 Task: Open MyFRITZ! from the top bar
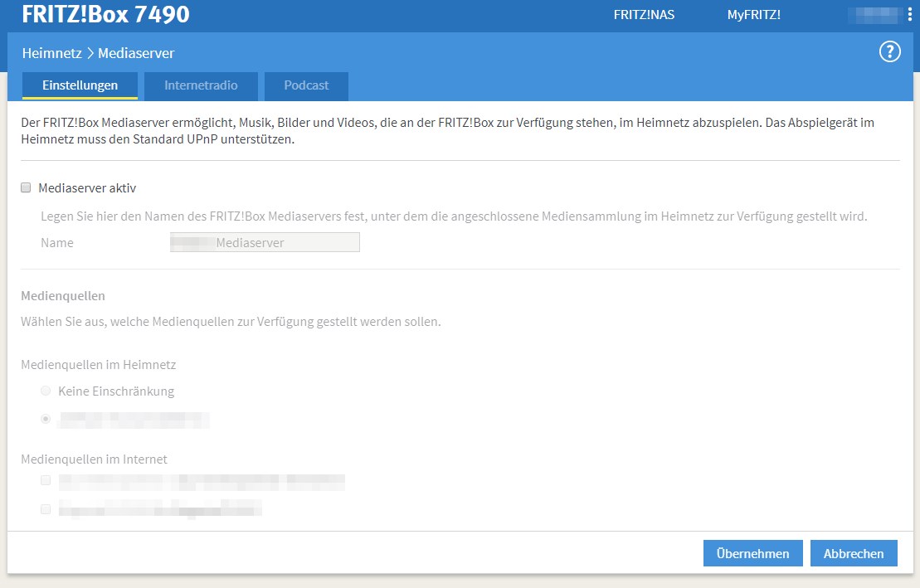(x=754, y=15)
